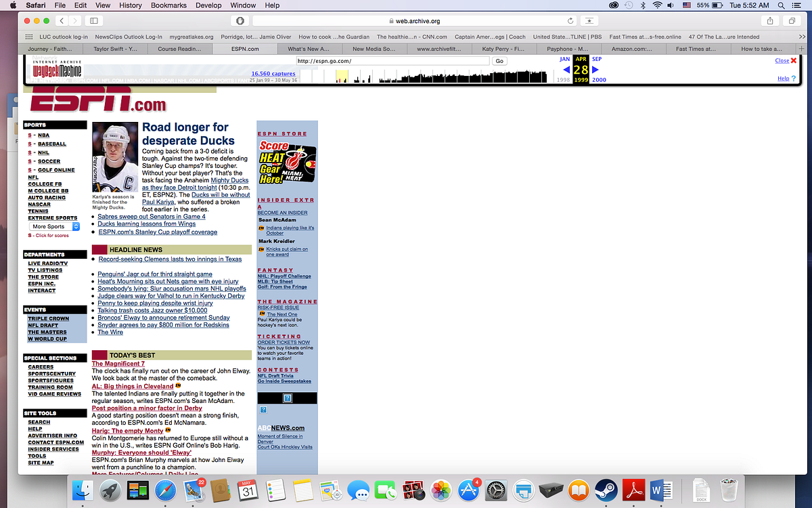Click the Wayback URL input field
Viewport: 812px width, 508px height.
(392, 61)
